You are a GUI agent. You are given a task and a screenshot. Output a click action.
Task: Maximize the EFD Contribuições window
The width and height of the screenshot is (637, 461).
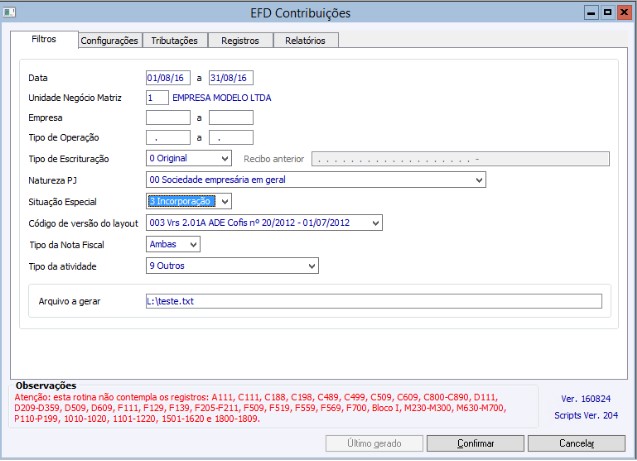[x=607, y=13]
